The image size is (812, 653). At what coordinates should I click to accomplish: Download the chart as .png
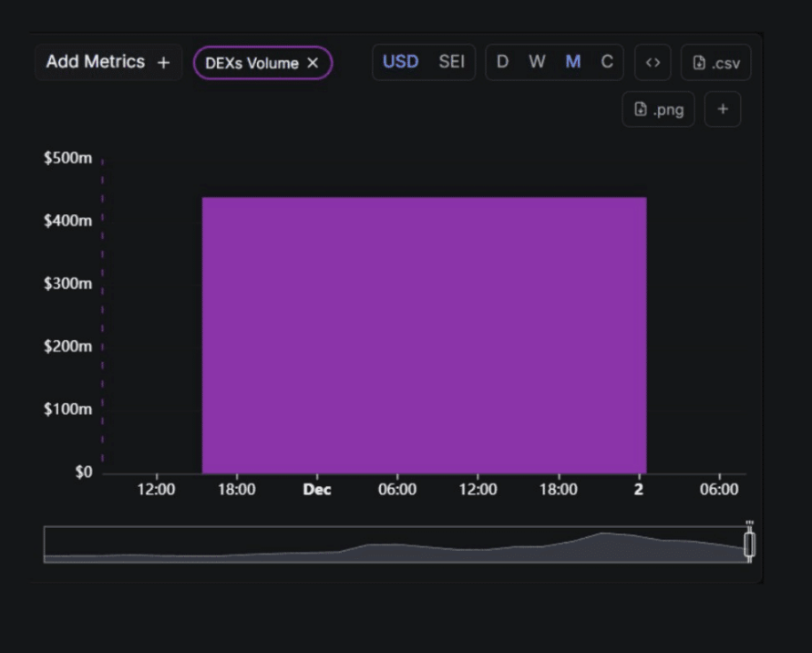coord(658,109)
